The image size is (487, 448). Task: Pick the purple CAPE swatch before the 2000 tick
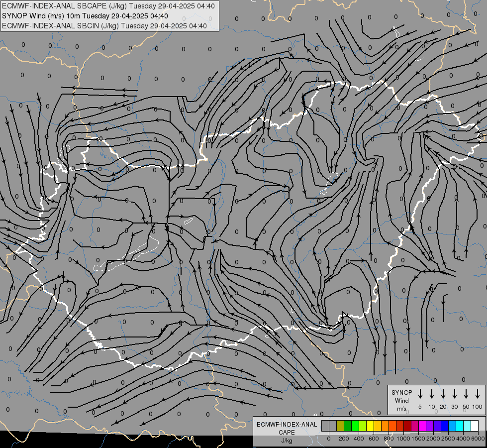tap(429, 426)
